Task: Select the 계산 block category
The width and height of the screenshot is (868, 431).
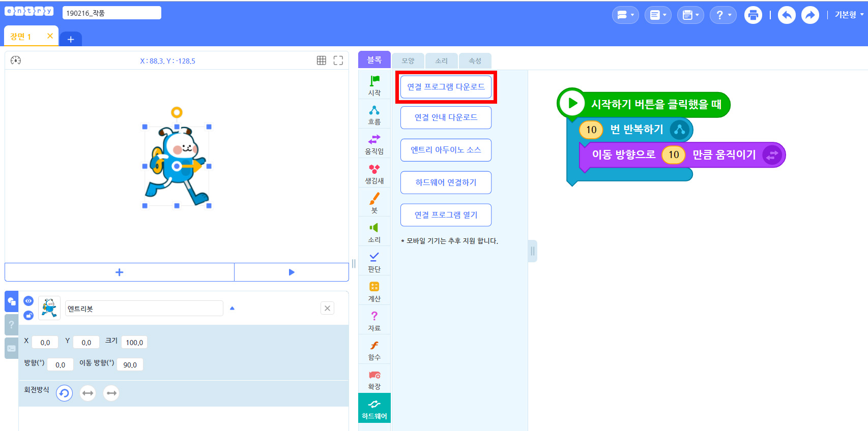Action: 374,292
